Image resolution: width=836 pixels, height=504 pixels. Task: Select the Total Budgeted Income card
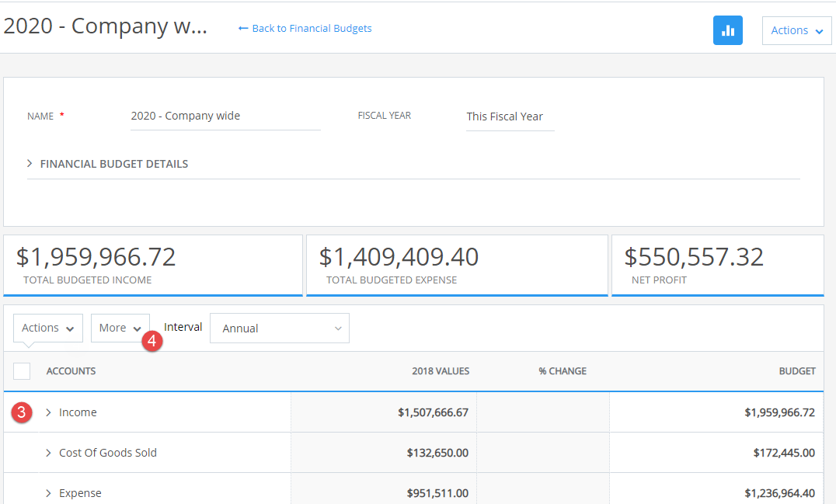153,266
